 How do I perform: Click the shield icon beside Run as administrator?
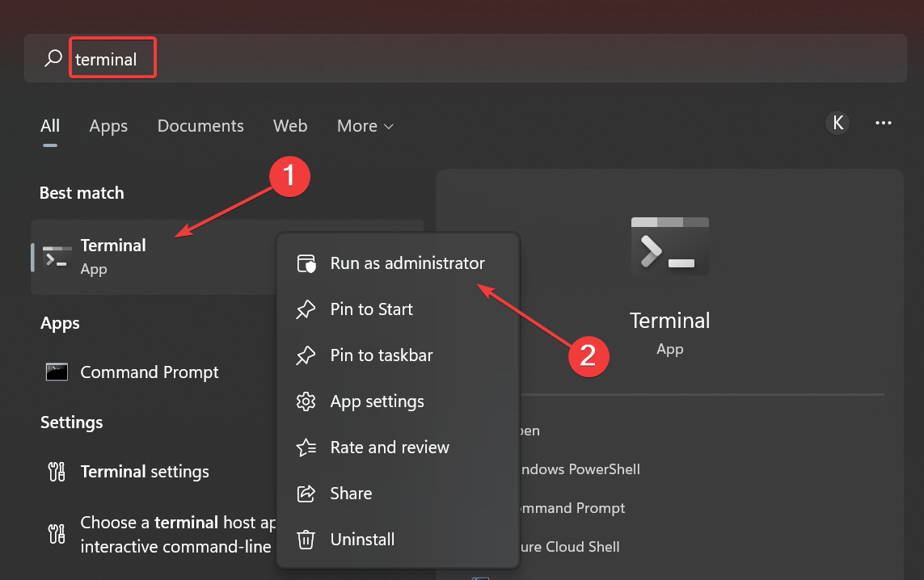coord(306,263)
